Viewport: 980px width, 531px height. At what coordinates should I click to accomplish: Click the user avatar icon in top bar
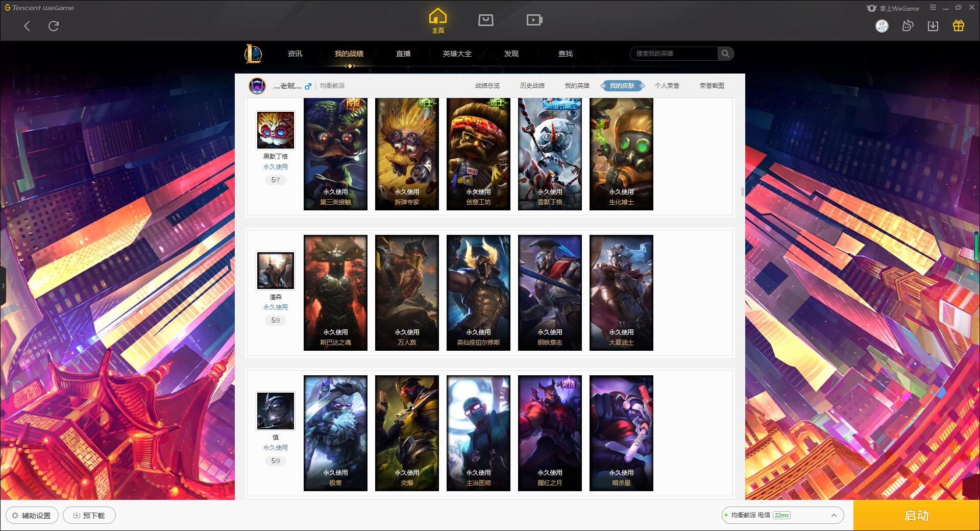882,26
